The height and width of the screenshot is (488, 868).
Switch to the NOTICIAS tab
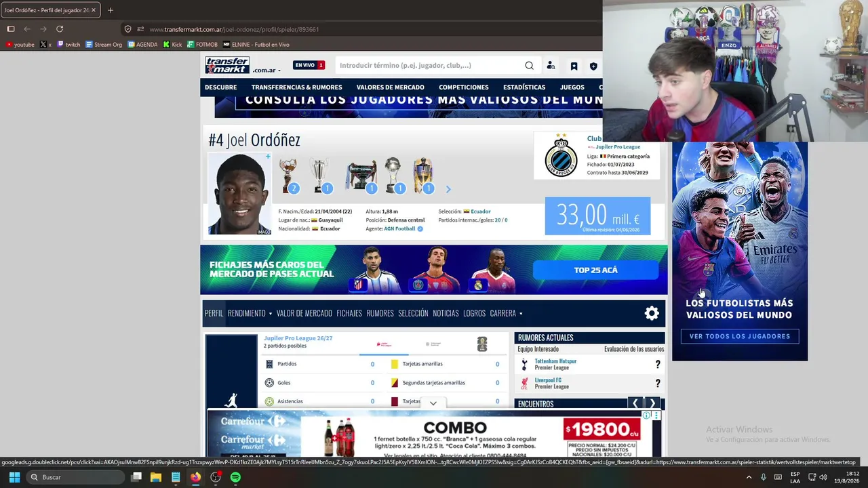[x=446, y=313]
